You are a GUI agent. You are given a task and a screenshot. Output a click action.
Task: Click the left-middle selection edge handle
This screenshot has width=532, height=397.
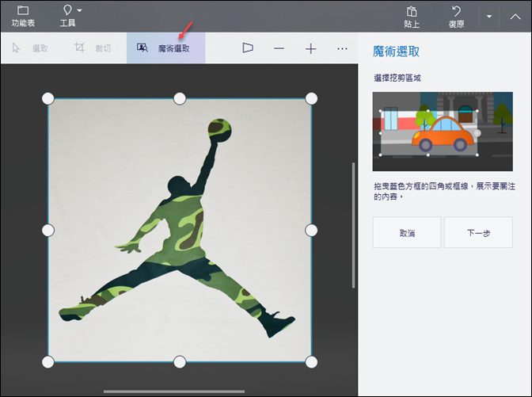coord(47,231)
